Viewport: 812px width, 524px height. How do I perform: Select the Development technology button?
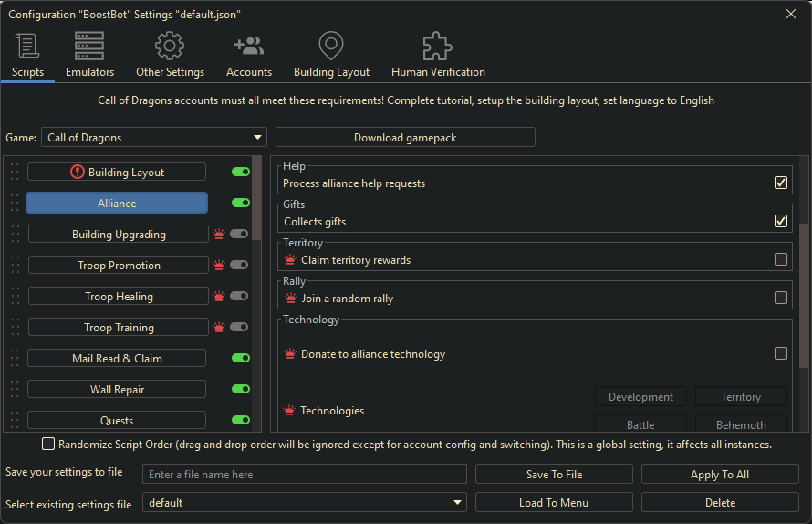[x=640, y=397]
